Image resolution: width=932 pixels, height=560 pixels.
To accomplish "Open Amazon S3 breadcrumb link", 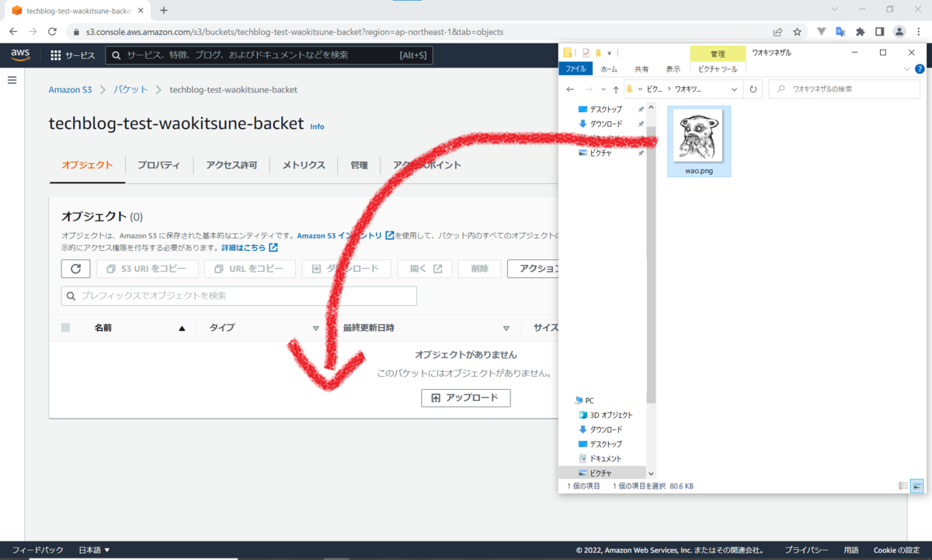I will pos(71,89).
